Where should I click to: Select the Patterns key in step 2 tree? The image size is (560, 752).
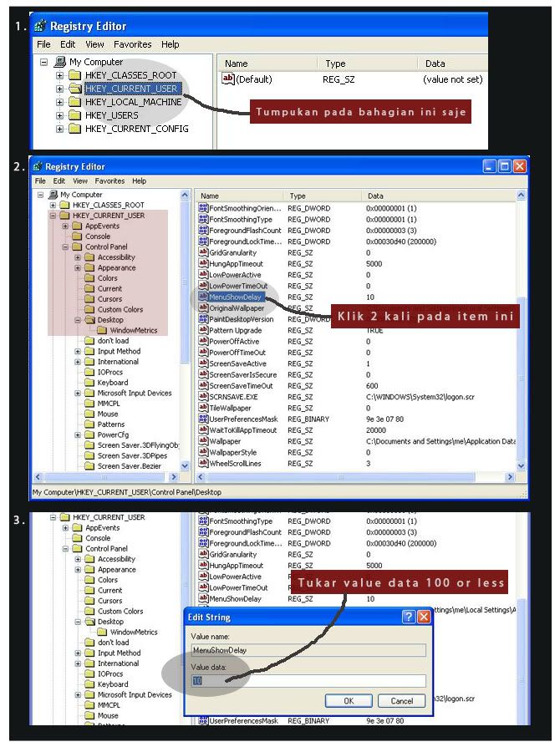coord(111,424)
